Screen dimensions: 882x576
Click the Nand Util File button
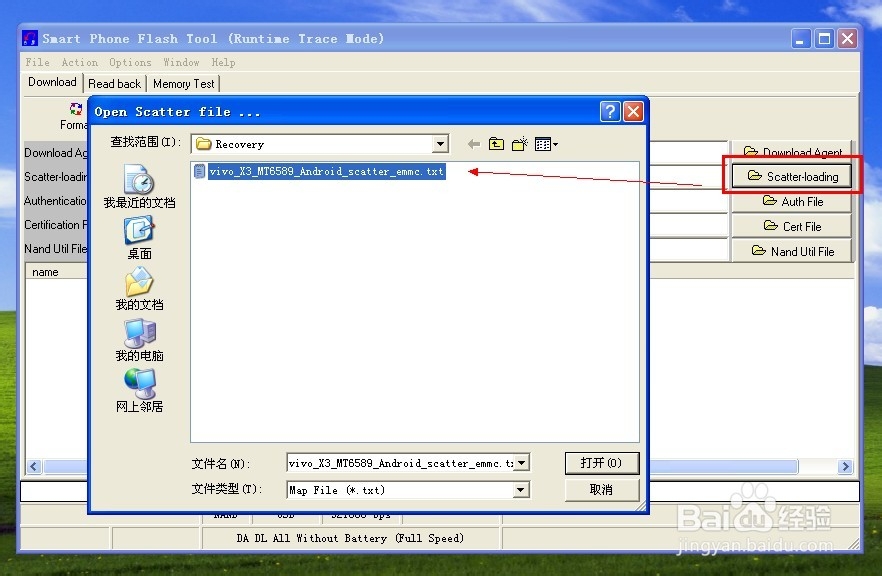pos(791,251)
